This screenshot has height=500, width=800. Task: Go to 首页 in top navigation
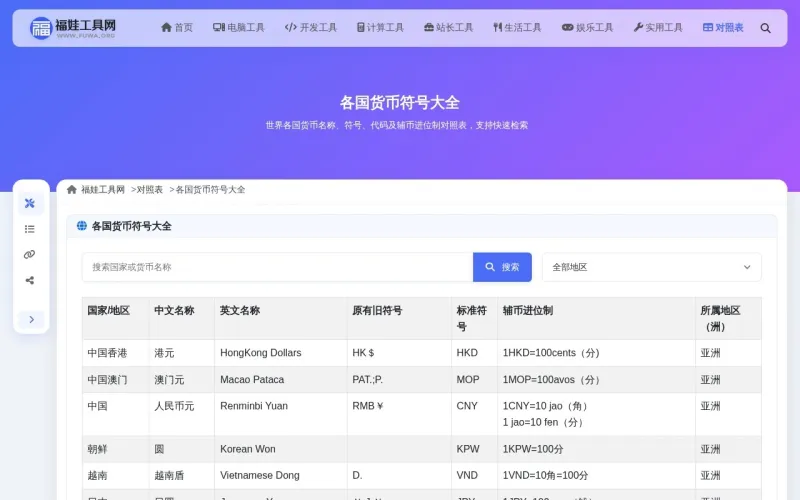(177, 28)
